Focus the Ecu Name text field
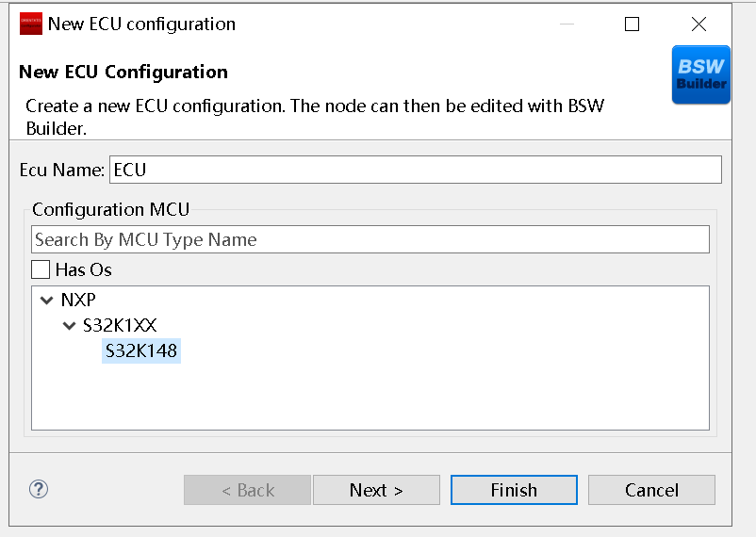The height and width of the screenshot is (537, 756). point(415,170)
